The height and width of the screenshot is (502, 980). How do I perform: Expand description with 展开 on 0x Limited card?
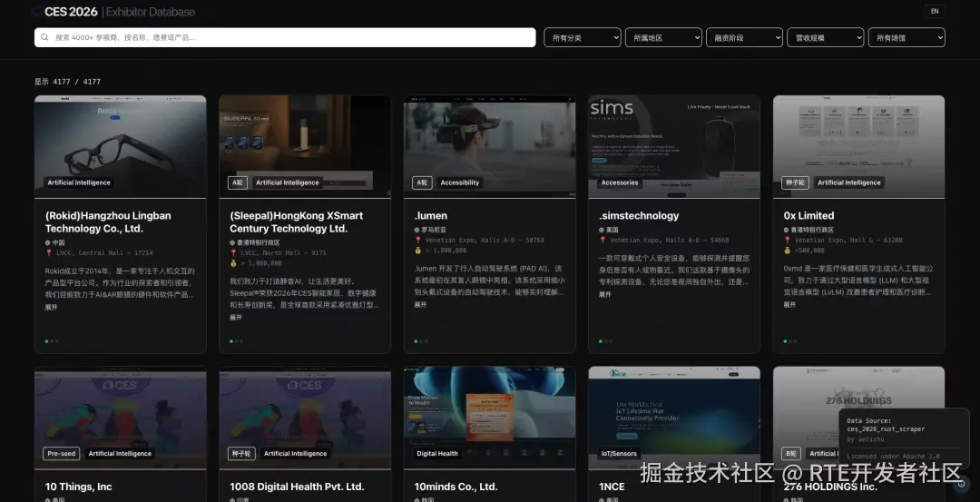click(x=789, y=304)
